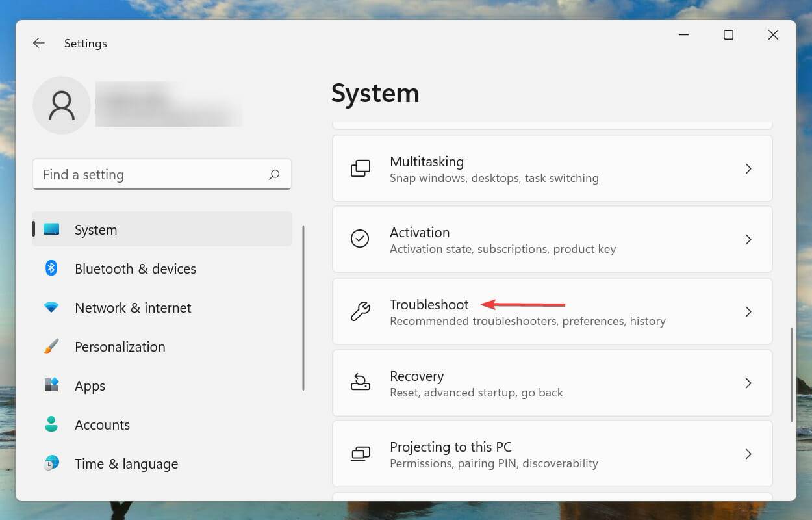Expand the Recovery settings chevron
This screenshot has height=520, width=812.
click(x=748, y=383)
